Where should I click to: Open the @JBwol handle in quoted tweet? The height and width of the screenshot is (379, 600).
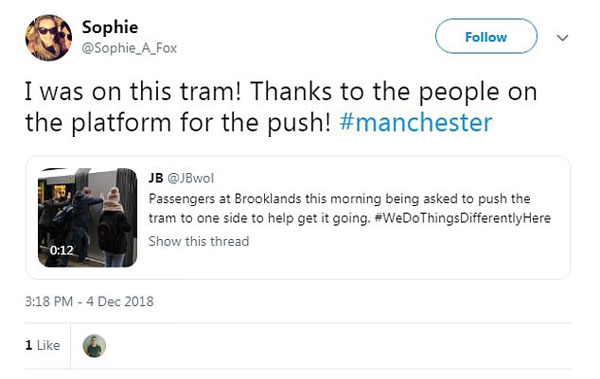(x=191, y=178)
